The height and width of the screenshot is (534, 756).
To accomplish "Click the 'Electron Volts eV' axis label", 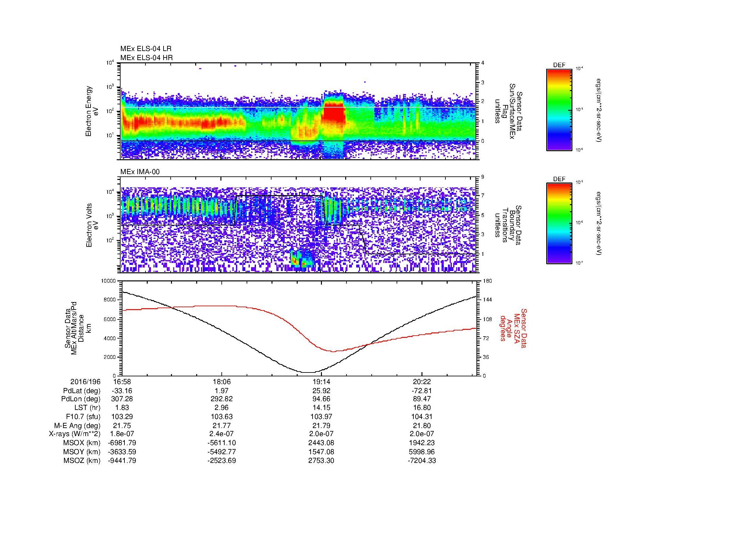I will [92, 225].
